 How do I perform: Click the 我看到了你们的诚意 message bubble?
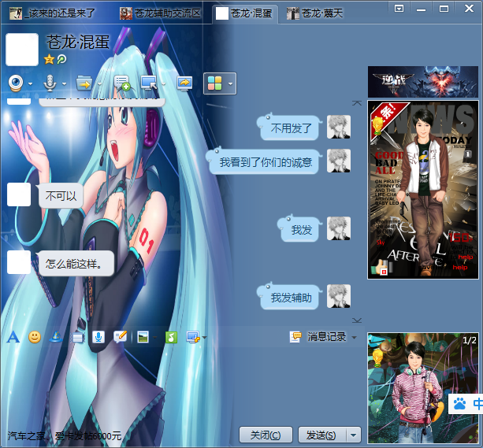[264, 161]
